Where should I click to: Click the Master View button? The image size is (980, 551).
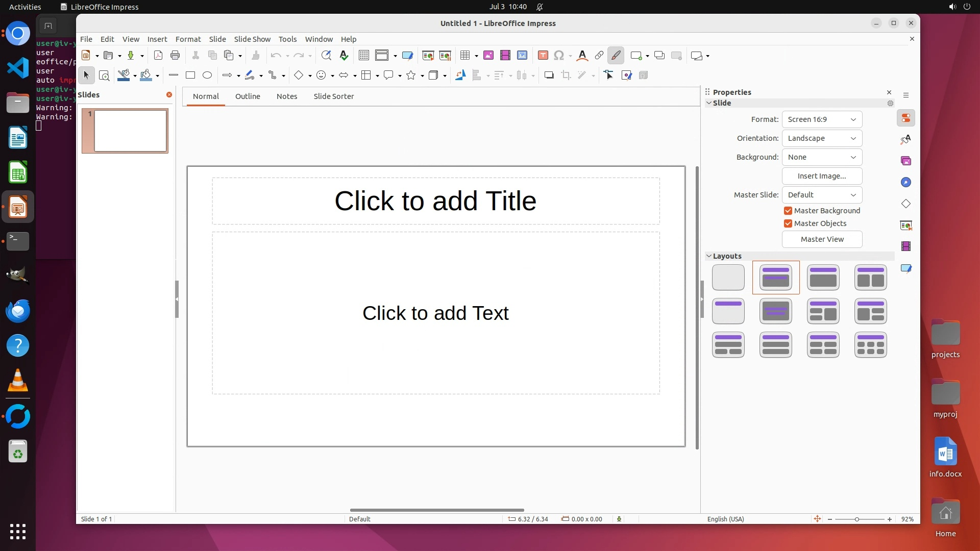pyautogui.click(x=822, y=239)
